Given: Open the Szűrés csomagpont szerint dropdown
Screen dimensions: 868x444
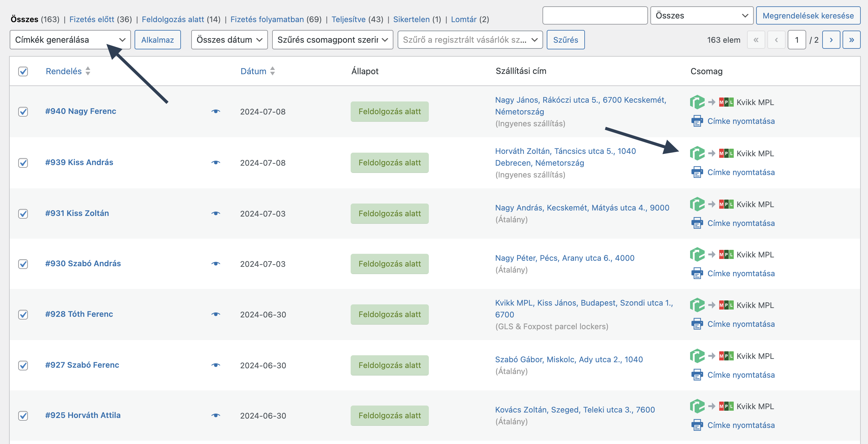Looking at the screenshot, I should click(x=332, y=40).
